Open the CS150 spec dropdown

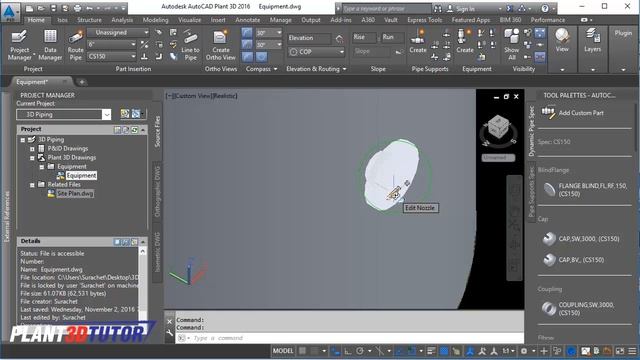click(x=111, y=56)
